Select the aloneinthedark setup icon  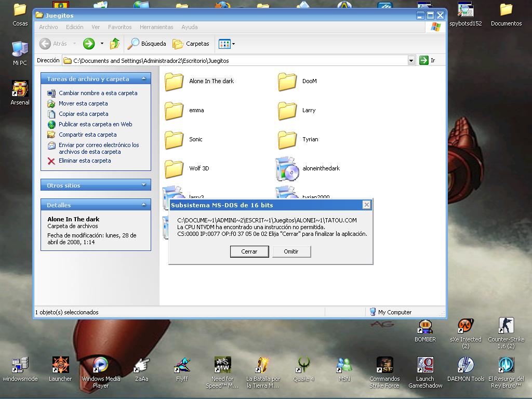(x=287, y=169)
